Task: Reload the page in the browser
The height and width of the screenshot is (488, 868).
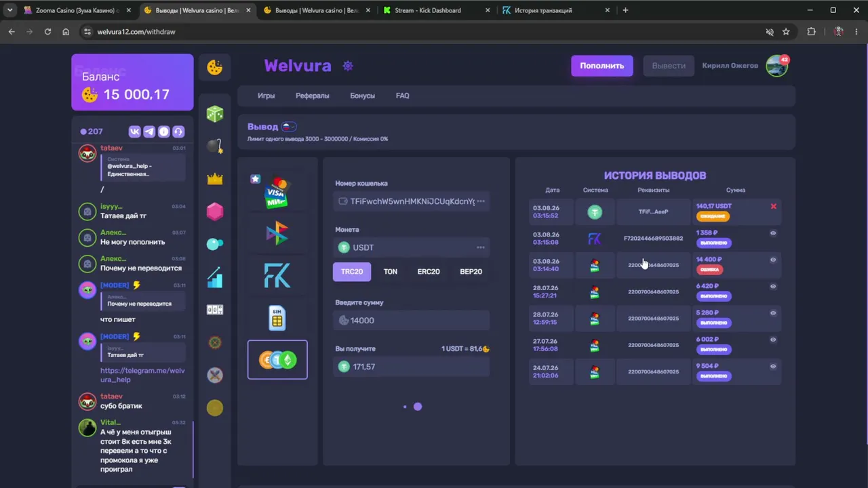Action: click(47, 32)
